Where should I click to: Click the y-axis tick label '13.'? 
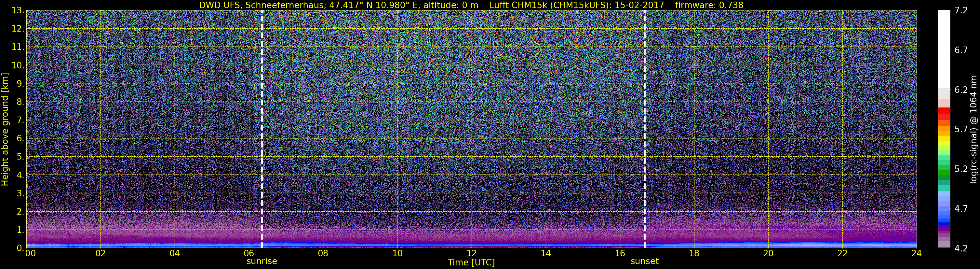18,11
